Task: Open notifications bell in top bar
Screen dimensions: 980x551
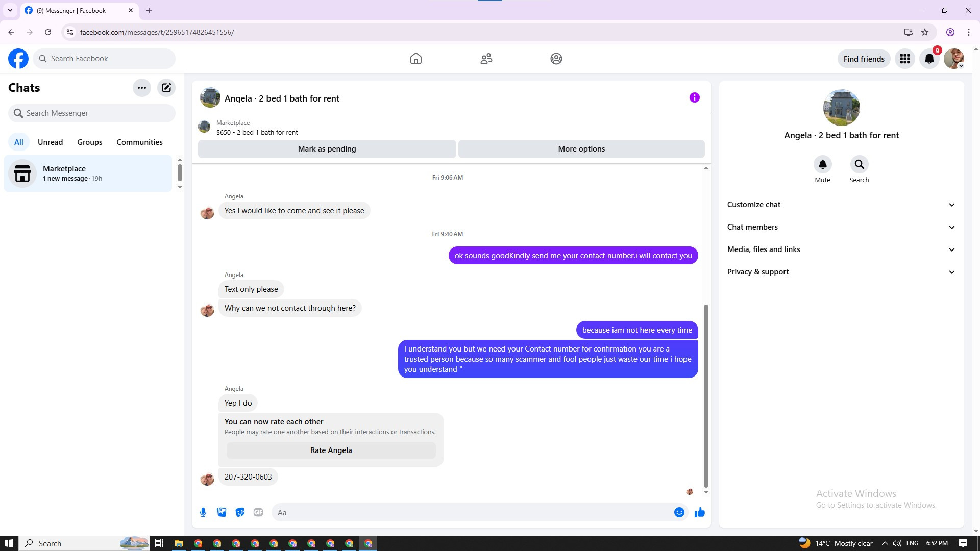Action: click(x=929, y=59)
